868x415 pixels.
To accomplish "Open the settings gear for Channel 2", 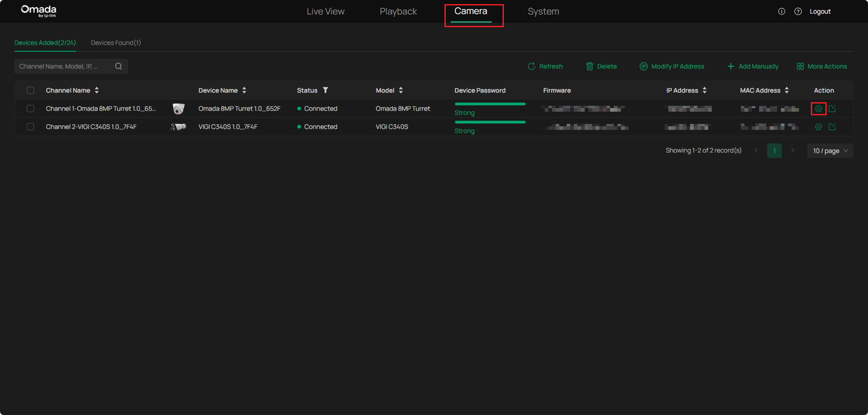I will [x=818, y=126].
